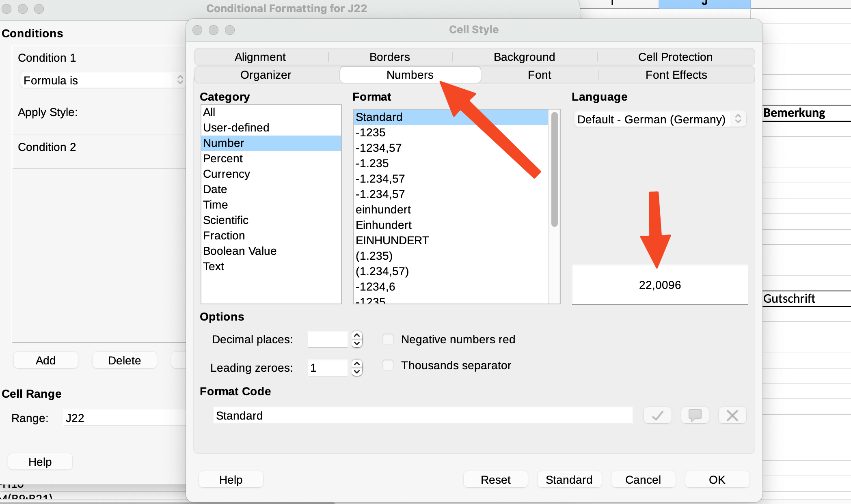Select -1.234,57 format in Format list
This screenshot has width=851, height=504.
pos(380,179)
